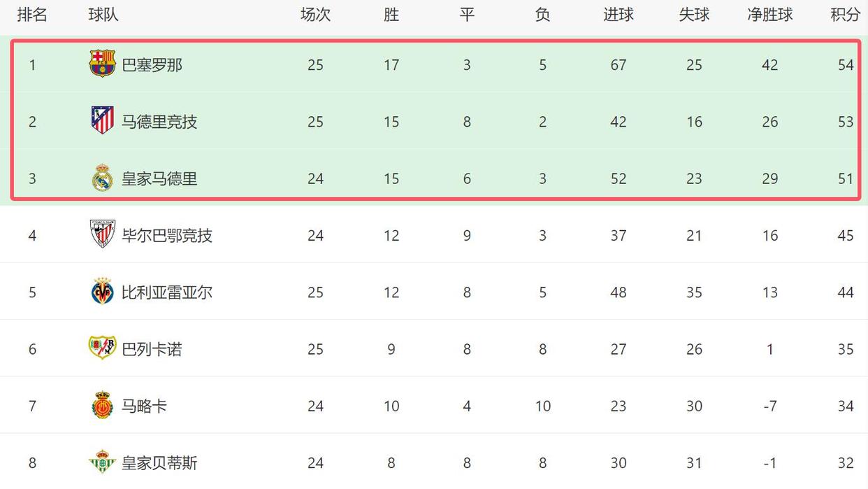Select the 皇家贝蒂斯 team name
The height and width of the screenshot is (489, 868).
(159, 462)
